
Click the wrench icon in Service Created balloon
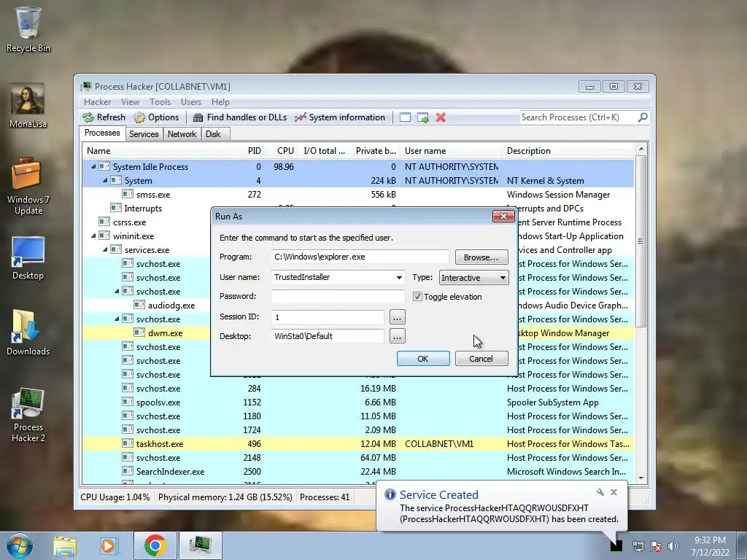click(x=600, y=492)
